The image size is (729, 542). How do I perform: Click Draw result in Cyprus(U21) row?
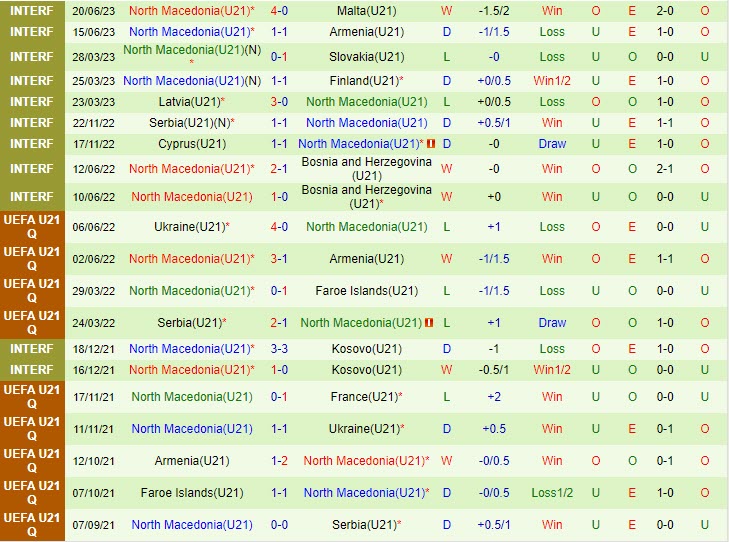[x=552, y=144]
